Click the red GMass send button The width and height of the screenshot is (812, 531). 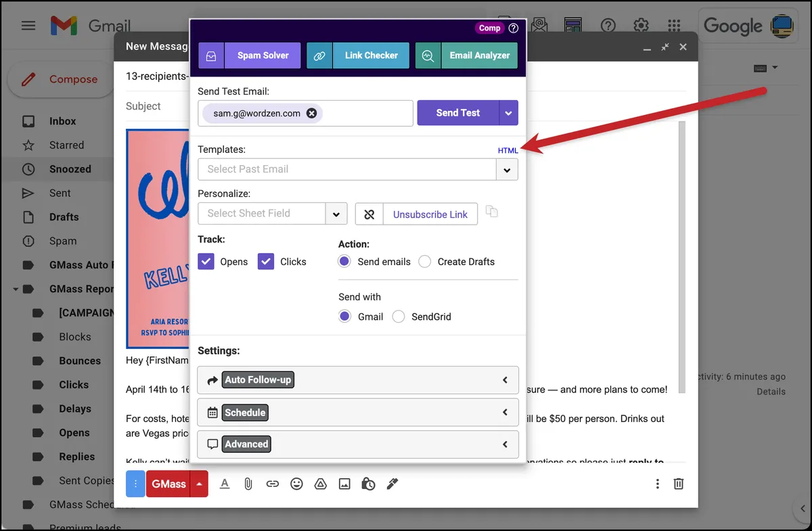tap(168, 484)
